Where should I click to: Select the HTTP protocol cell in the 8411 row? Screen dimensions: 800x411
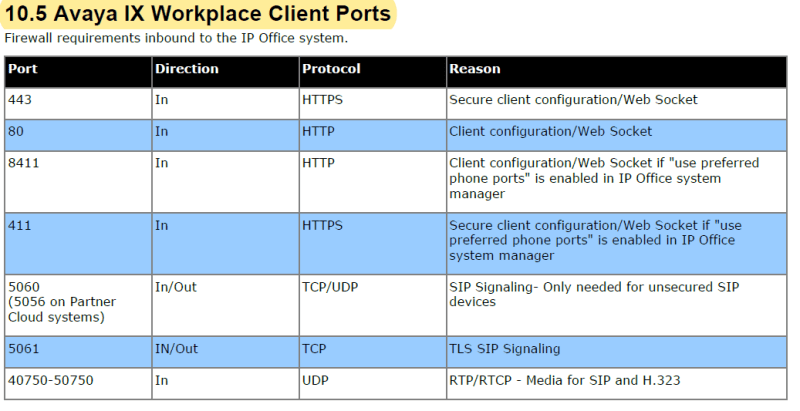(372, 182)
